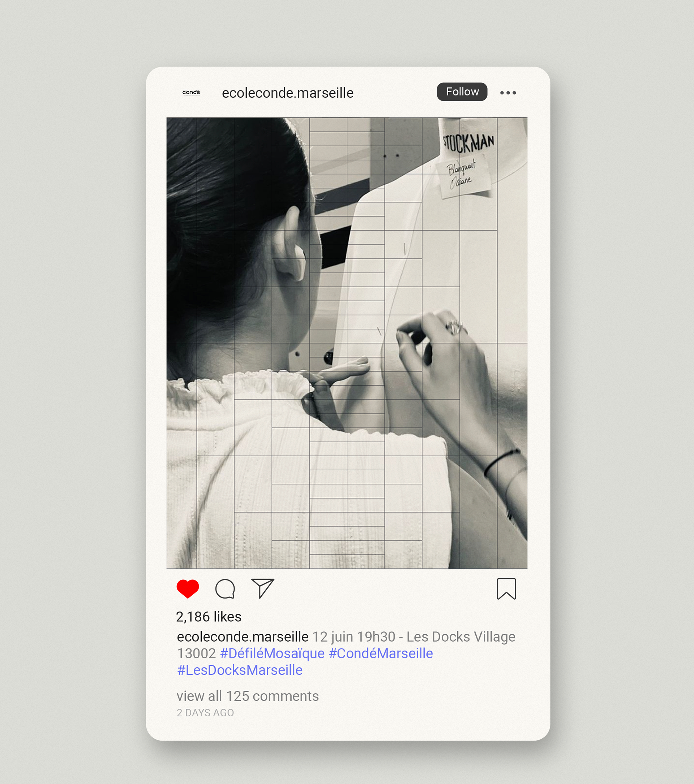Screen dimensions: 694x784
Task: Click the 2 DAYS AGO timestamp
Action: (205, 713)
